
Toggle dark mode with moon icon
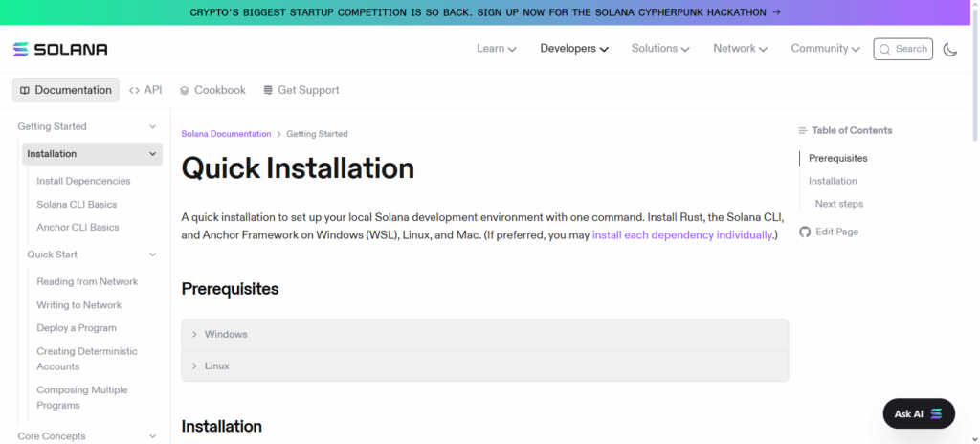pyautogui.click(x=949, y=49)
